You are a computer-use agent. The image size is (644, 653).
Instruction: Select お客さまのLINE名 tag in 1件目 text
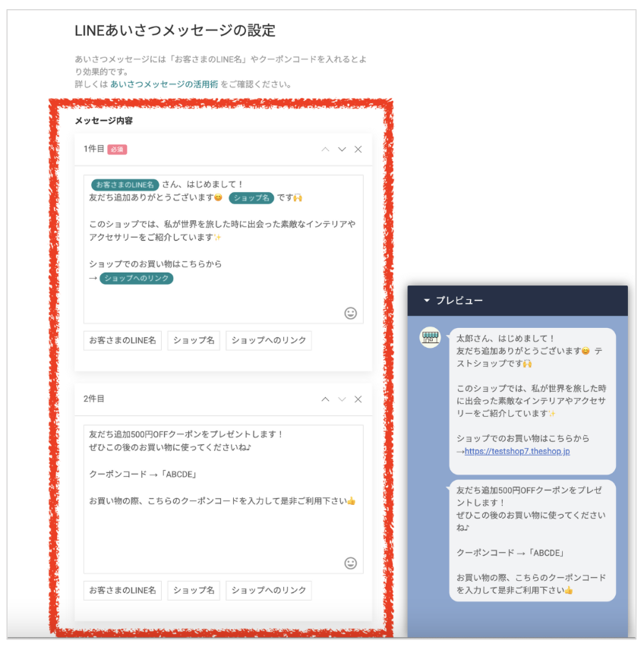[x=125, y=185]
